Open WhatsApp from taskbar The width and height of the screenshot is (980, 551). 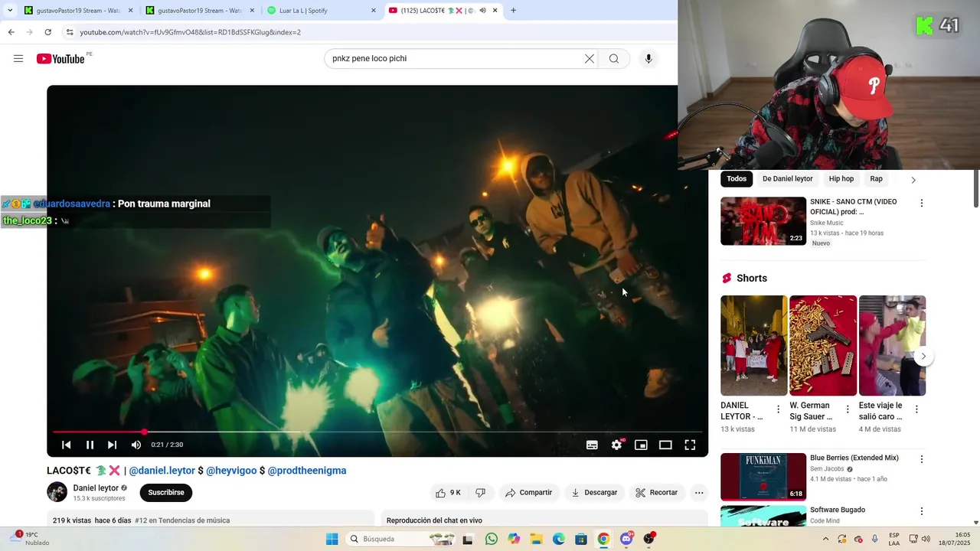[492, 540]
